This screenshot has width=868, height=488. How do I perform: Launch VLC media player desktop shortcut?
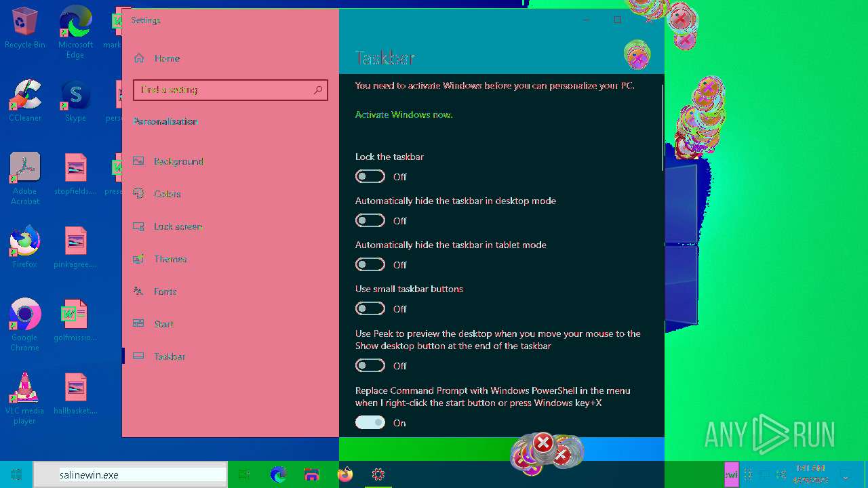click(x=24, y=399)
